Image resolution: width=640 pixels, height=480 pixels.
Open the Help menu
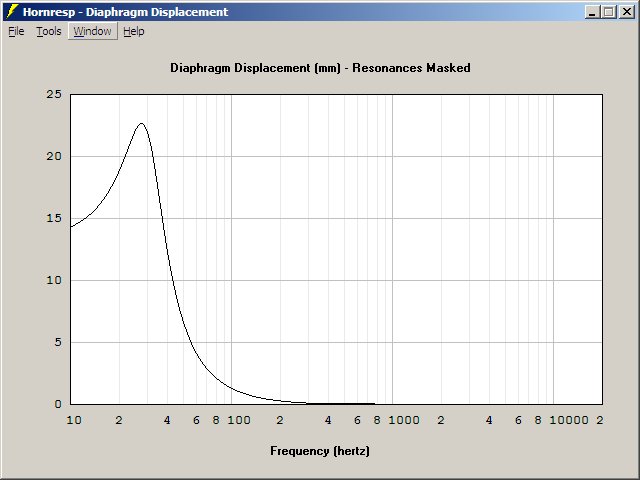(134, 31)
